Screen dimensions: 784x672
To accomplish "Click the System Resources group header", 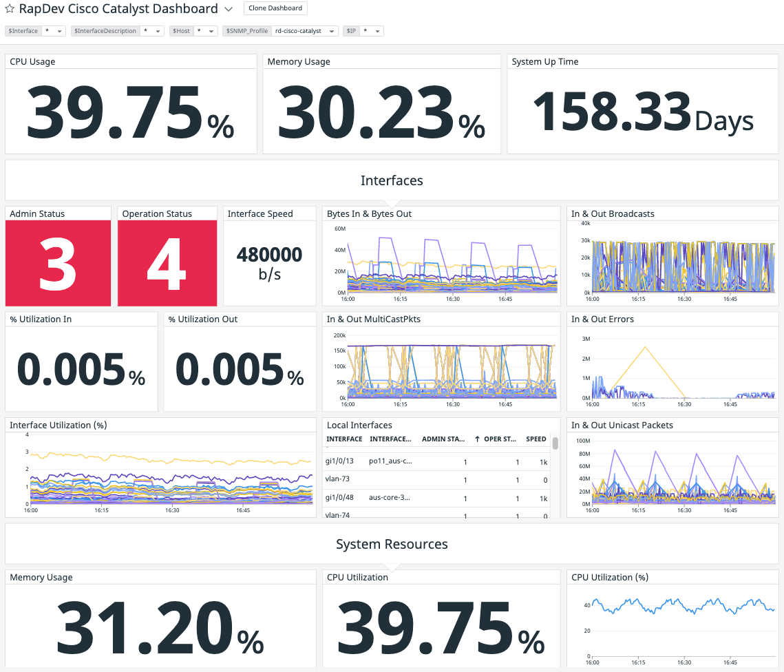I will pos(392,544).
